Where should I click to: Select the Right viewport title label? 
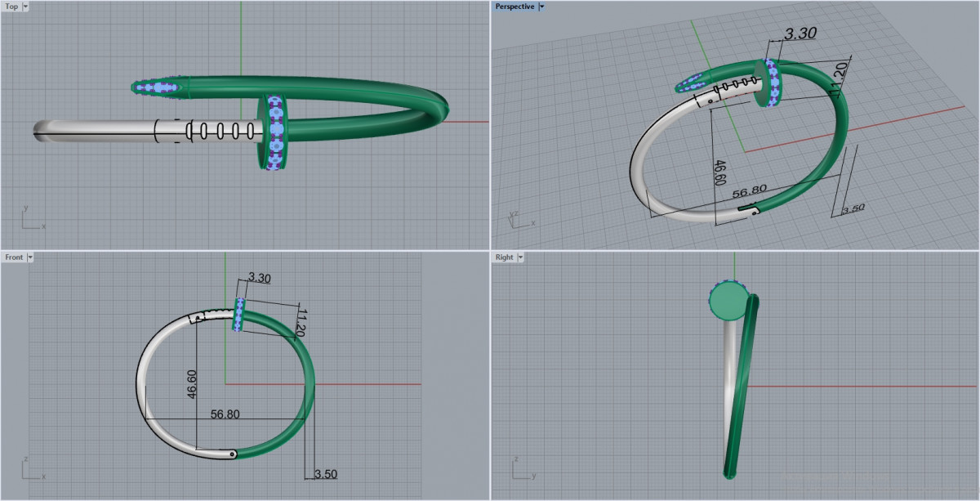pos(504,257)
